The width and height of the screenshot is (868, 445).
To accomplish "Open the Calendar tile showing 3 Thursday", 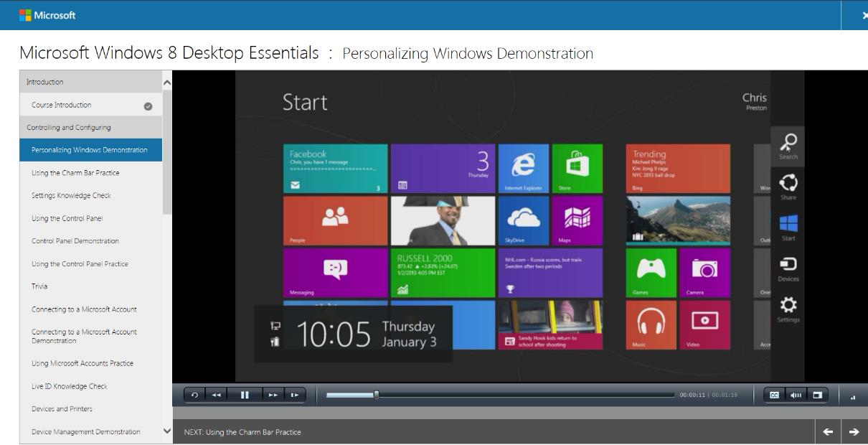I will [443, 169].
